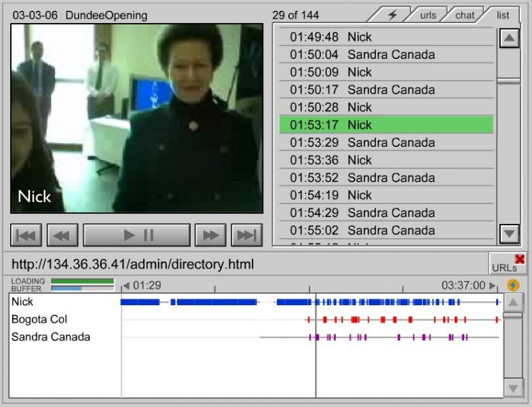The width and height of the screenshot is (532, 407).
Task: Select the highlighted 01:53:17 Nick entry
Action: 386,125
